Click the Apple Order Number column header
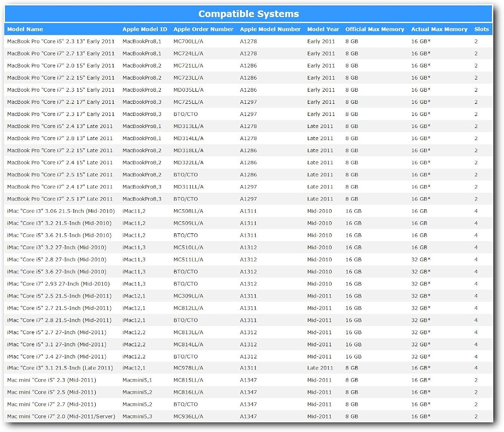This screenshot has width=504, height=432. coord(204,29)
